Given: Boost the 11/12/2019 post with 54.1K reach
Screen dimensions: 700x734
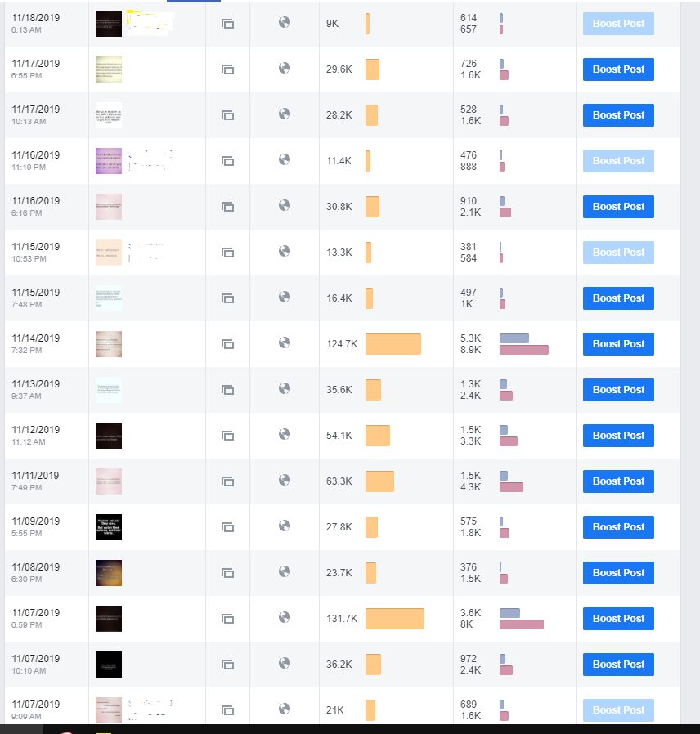Looking at the screenshot, I should (x=618, y=436).
